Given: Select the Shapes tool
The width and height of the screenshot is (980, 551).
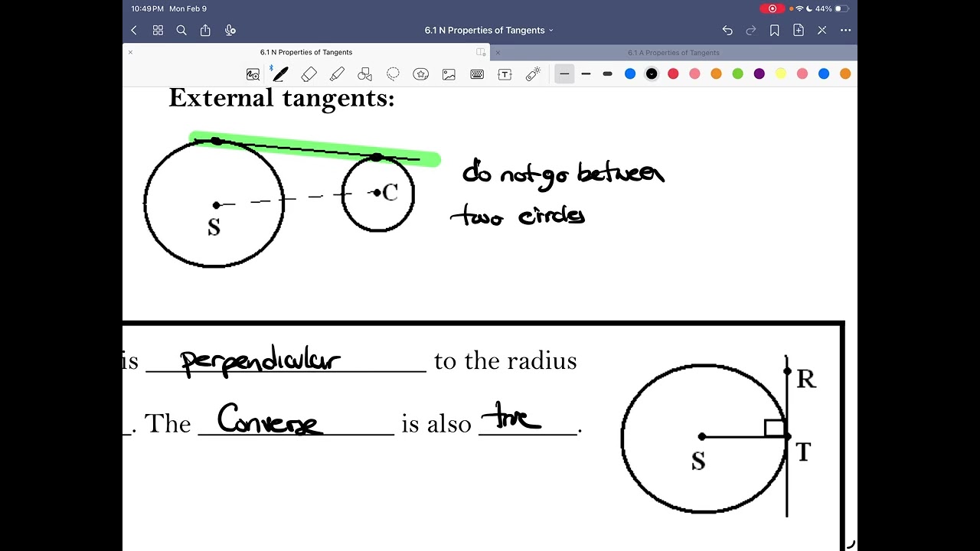Looking at the screenshot, I should tap(364, 74).
